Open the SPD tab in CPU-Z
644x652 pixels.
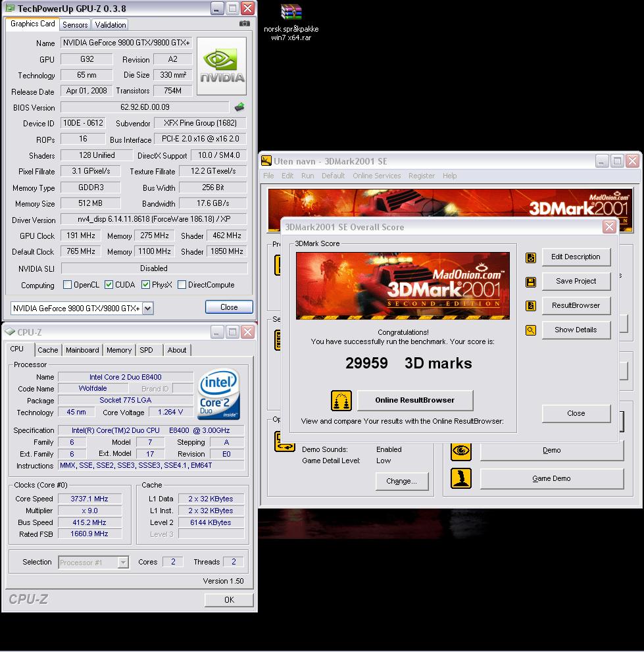tap(146, 350)
